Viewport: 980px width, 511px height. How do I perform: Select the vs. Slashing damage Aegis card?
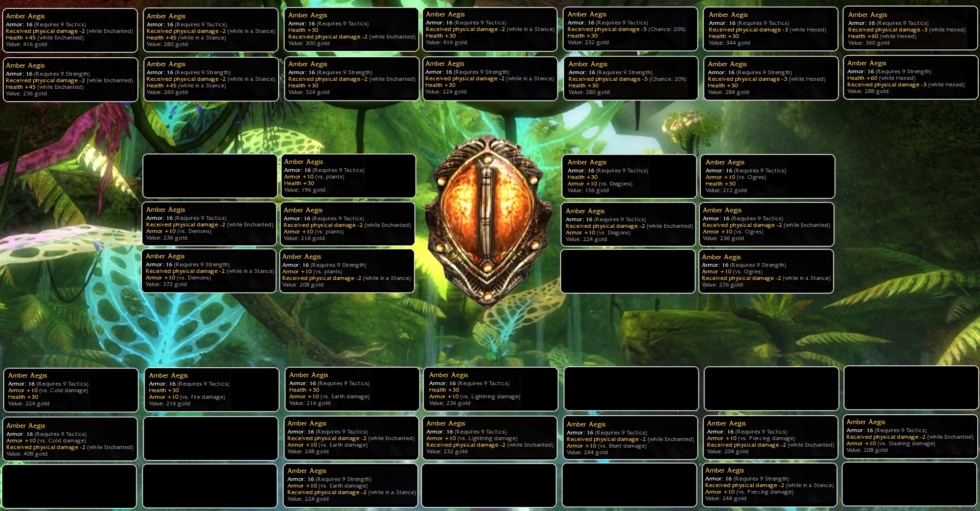tap(910, 436)
